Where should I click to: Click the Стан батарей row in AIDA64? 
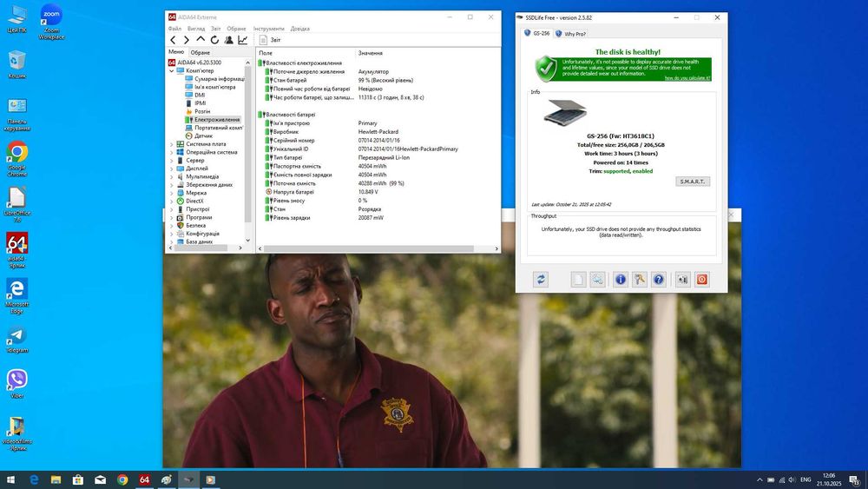pos(378,80)
